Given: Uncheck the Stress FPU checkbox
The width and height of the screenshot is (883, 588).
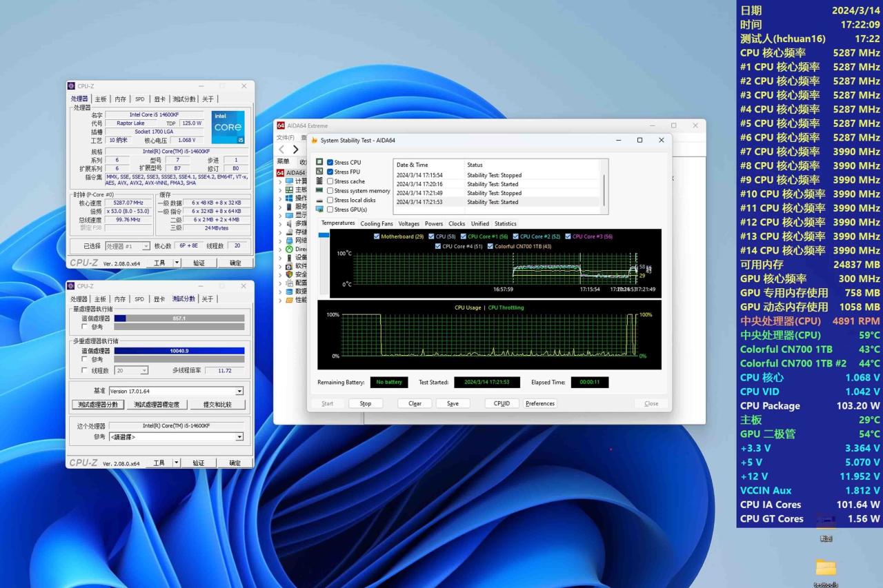Looking at the screenshot, I should (x=330, y=172).
